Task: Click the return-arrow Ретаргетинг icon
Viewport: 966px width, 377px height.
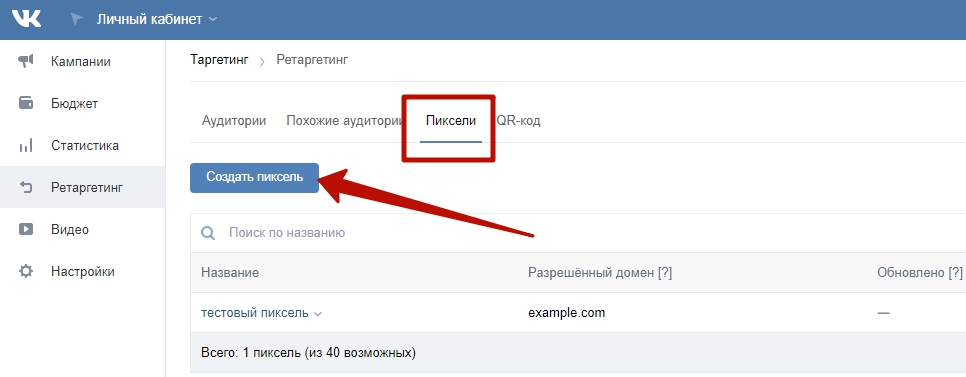Action: pyautogui.click(x=26, y=187)
